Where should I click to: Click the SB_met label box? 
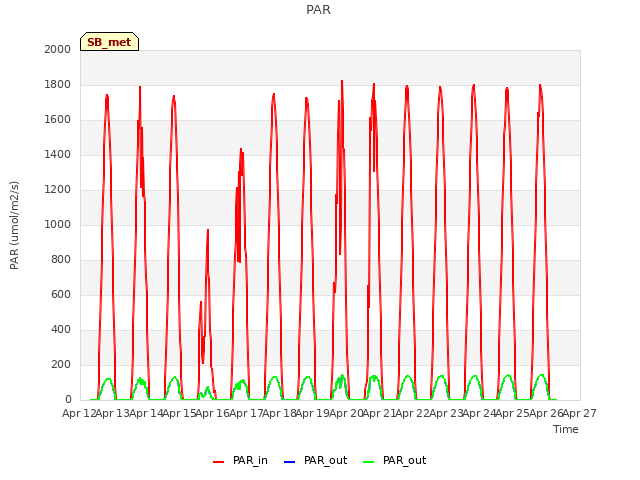tap(109, 42)
